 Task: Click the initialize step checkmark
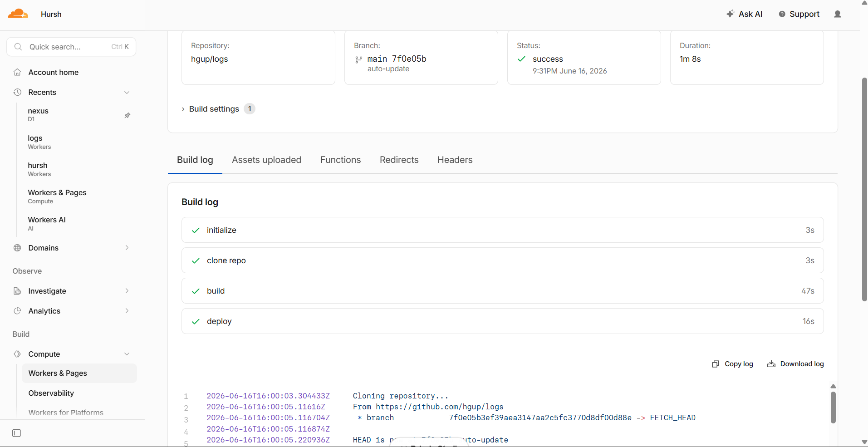tap(196, 230)
